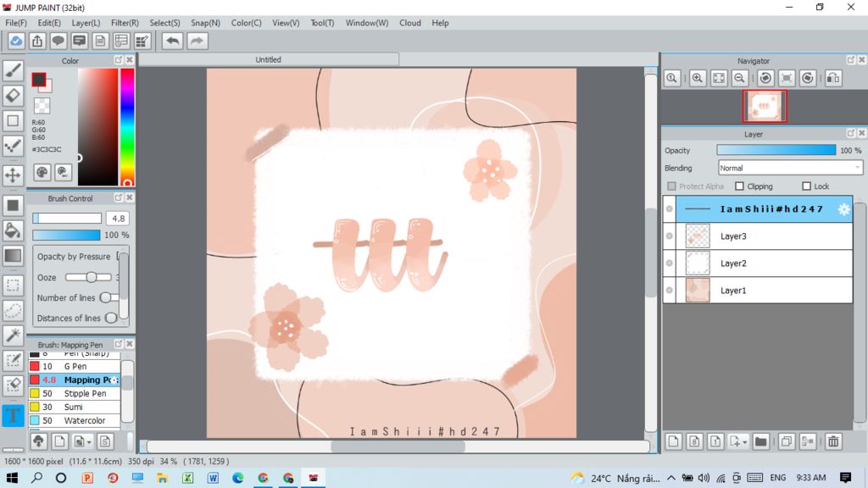Adjust the Ooze slider
868x488 pixels.
click(88, 277)
